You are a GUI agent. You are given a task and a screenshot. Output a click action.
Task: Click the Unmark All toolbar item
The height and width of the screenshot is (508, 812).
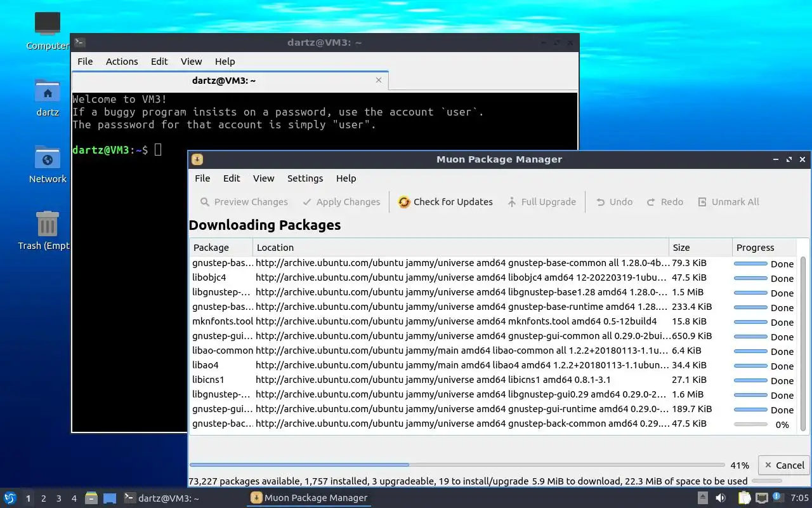pyautogui.click(x=728, y=202)
